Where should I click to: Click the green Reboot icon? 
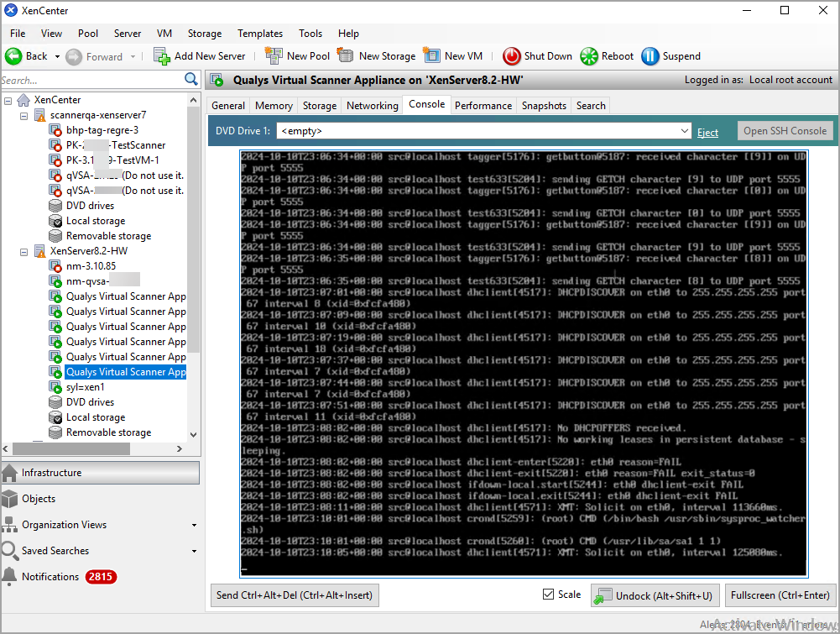coord(589,55)
